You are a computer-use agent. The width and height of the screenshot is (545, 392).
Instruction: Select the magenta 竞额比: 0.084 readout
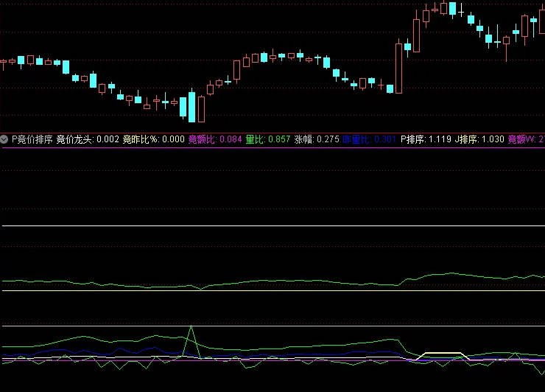(x=215, y=139)
